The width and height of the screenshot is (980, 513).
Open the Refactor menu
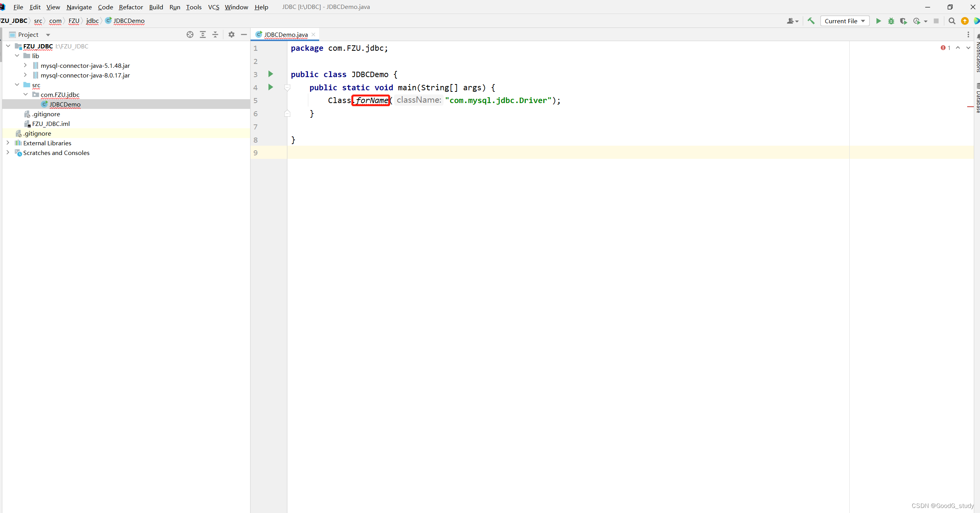131,7
